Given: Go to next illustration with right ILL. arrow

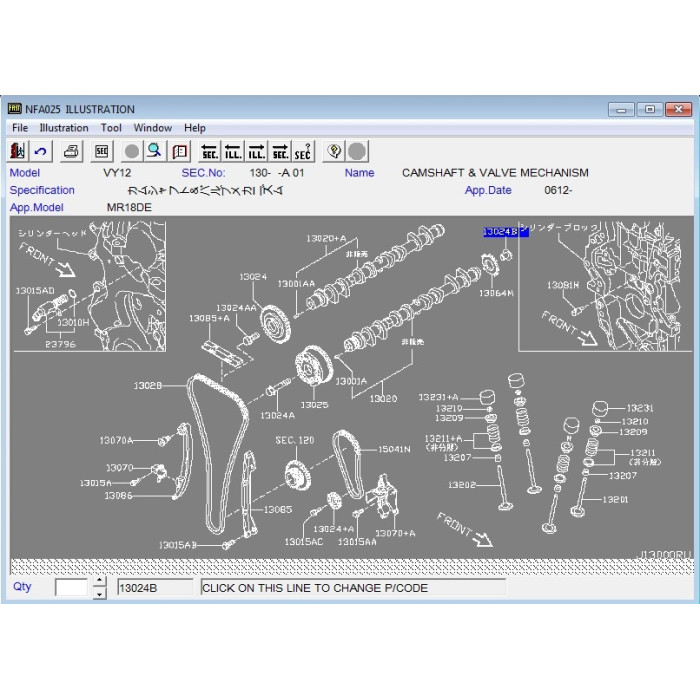Looking at the screenshot, I should pos(257,151).
